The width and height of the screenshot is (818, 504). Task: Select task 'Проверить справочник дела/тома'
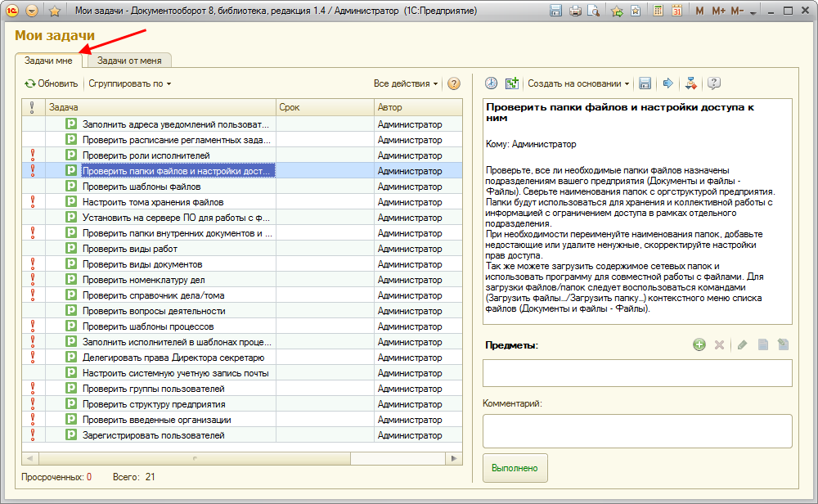click(x=154, y=295)
